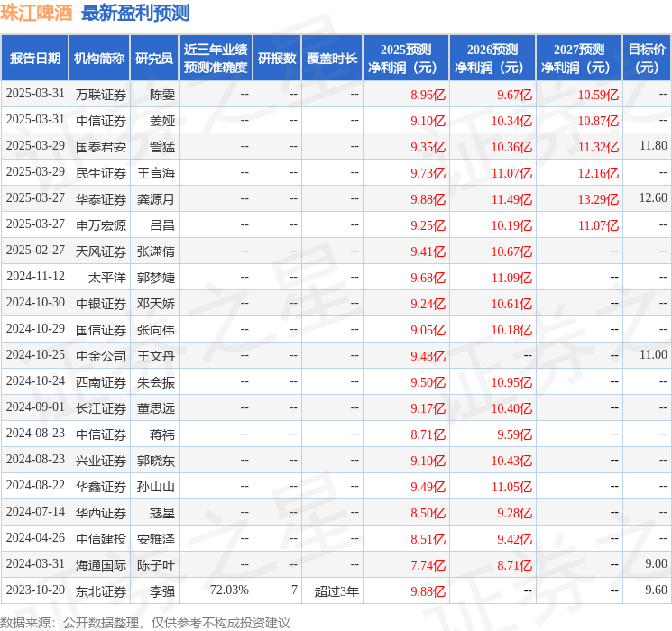Viewport: 672px width, 631px height.
Task: Click the 2025预测净利润 column header
Action: 406,59
